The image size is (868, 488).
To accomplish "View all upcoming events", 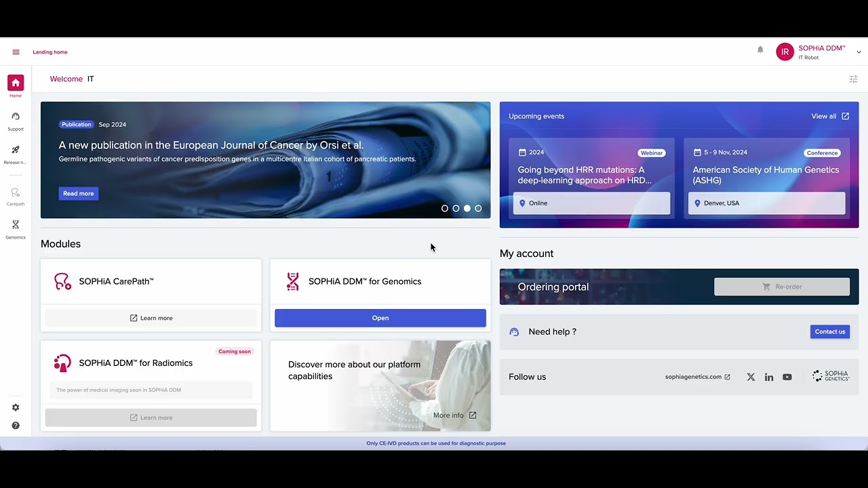I will (x=829, y=116).
